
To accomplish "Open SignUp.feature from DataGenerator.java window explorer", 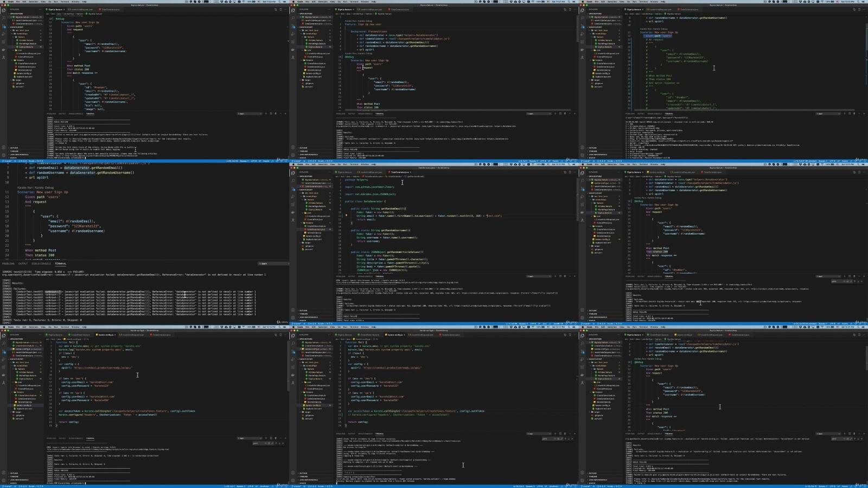I will 315,210.
